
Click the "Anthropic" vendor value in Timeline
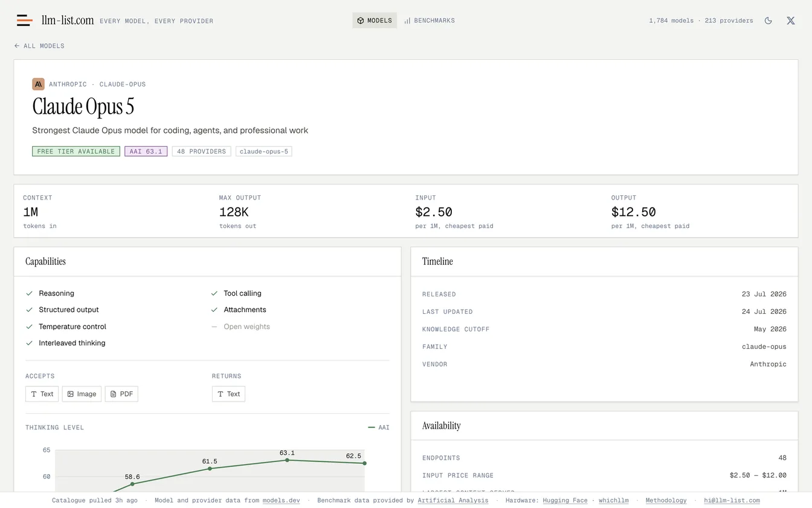tap(768, 365)
